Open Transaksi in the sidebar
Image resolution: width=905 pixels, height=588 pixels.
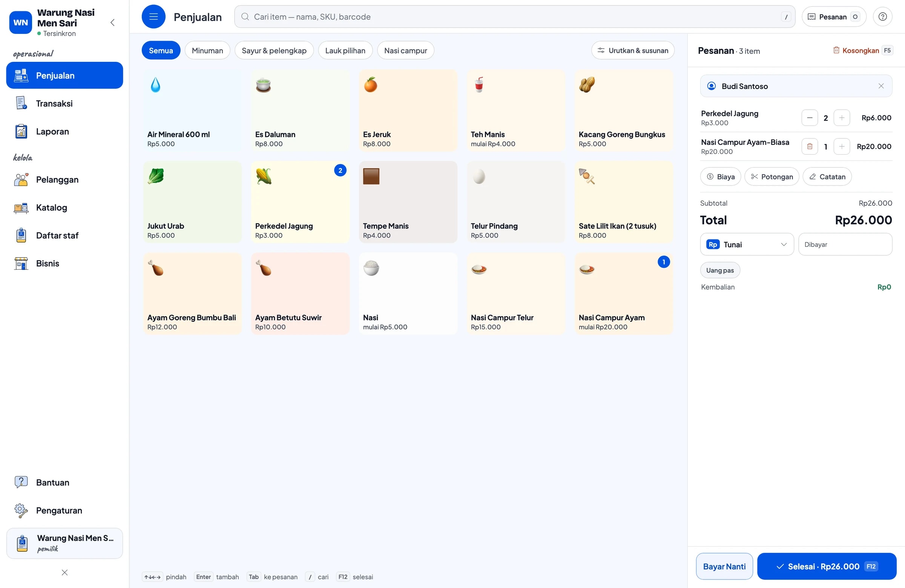click(64, 103)
